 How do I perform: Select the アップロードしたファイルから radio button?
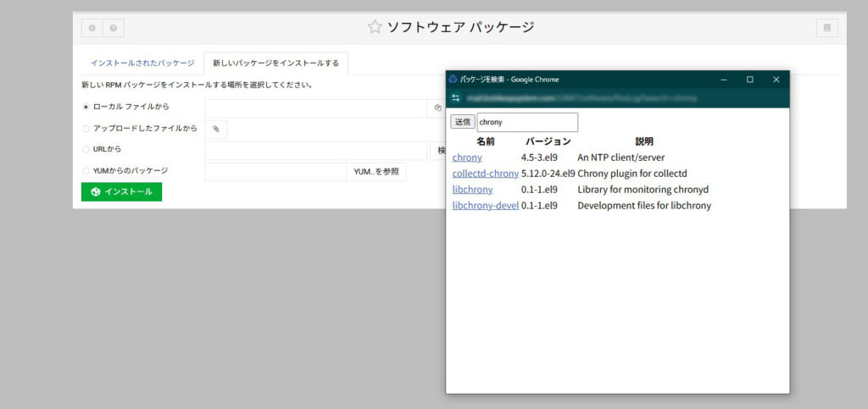pos(86,129)
